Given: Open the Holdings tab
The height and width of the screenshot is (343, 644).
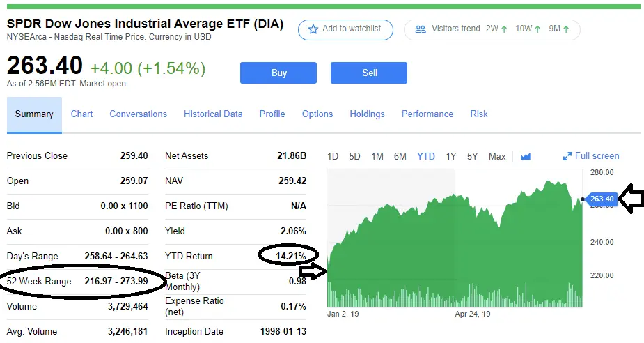Looking at the screenshot, I should click(367, 114).
